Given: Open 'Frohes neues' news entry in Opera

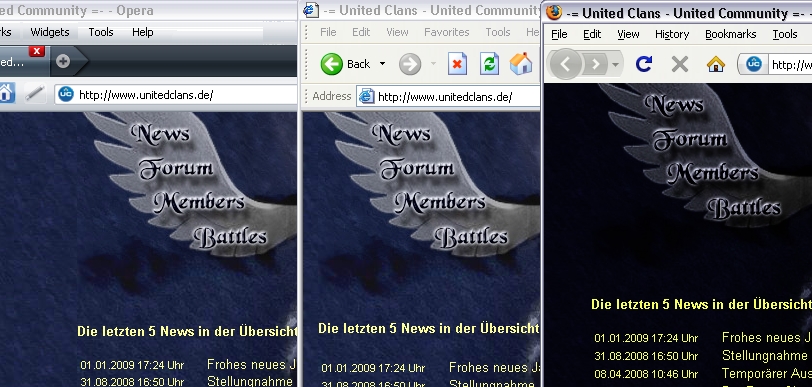Looking at the screenshot, I should (x=251, y=365).
